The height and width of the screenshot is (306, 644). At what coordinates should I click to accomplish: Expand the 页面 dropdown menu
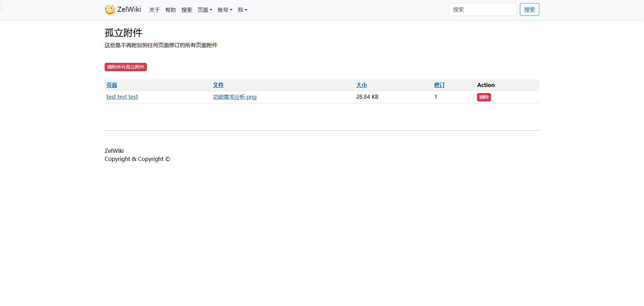pyautogui.click(x=205, y=10)
